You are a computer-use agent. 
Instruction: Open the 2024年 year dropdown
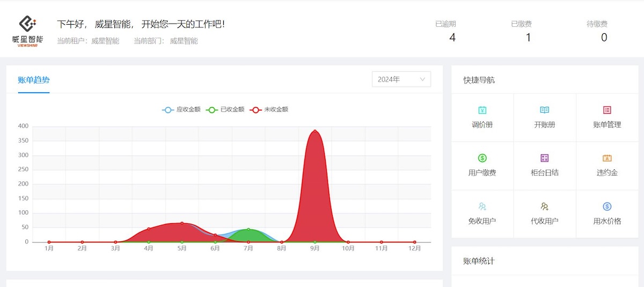coord(401,79)
